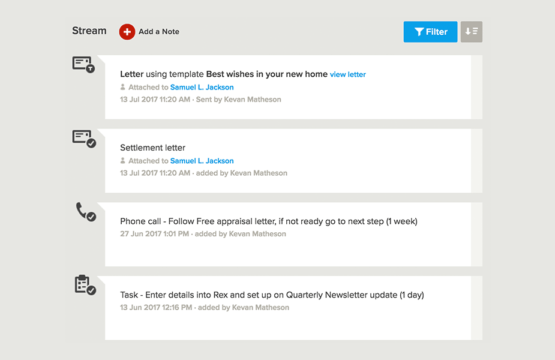Open Samuel L. Jackson link in Letter entry
This screenshot has height=360, width=555.
(x=202, y=87)
